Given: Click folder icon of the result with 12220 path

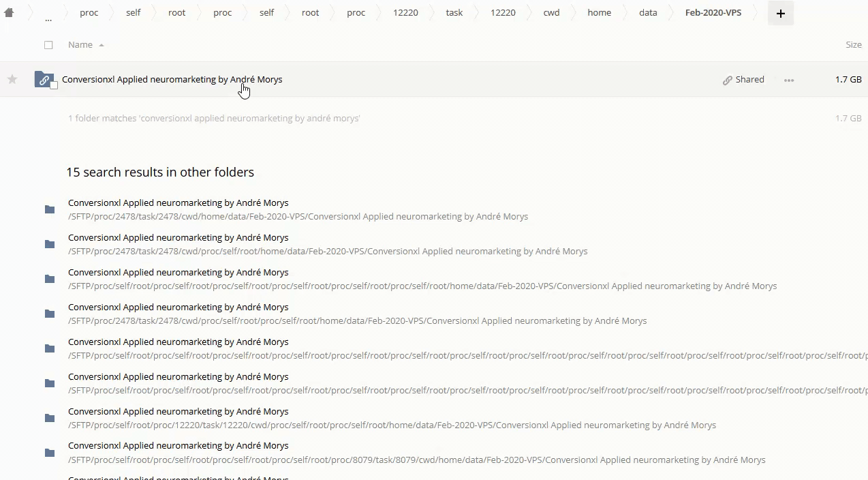Looking at the screenshot, I should pyautogui.click(x=50, y=418).
